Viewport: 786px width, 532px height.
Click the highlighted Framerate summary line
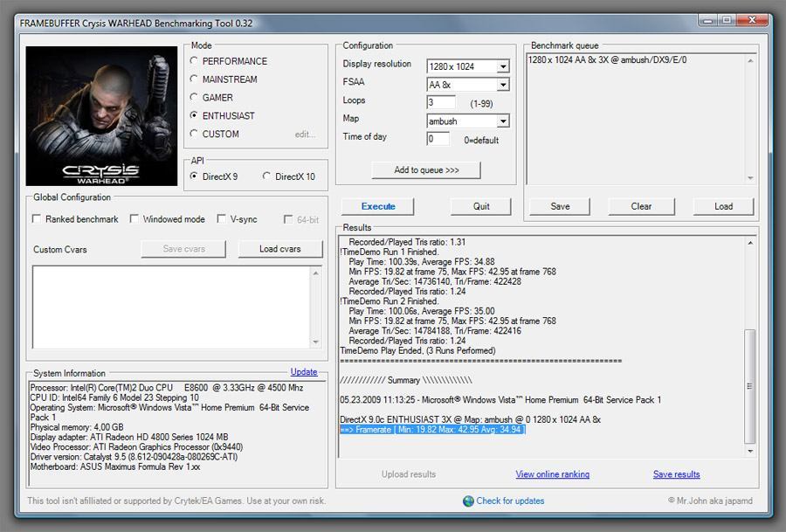point(432,430)
